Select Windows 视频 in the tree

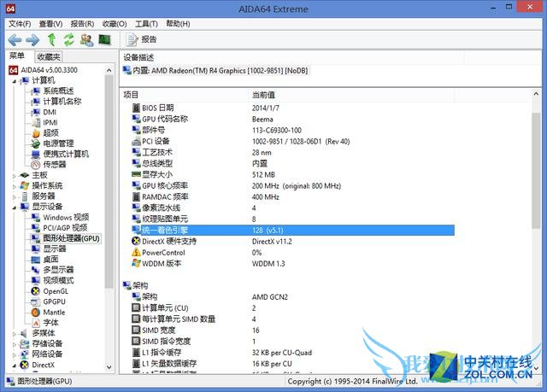pyautogui.click(x=66, y=218)
